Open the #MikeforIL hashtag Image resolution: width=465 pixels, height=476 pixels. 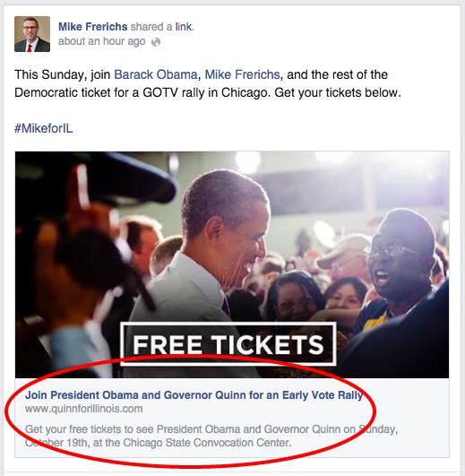(x=44, y=128)
